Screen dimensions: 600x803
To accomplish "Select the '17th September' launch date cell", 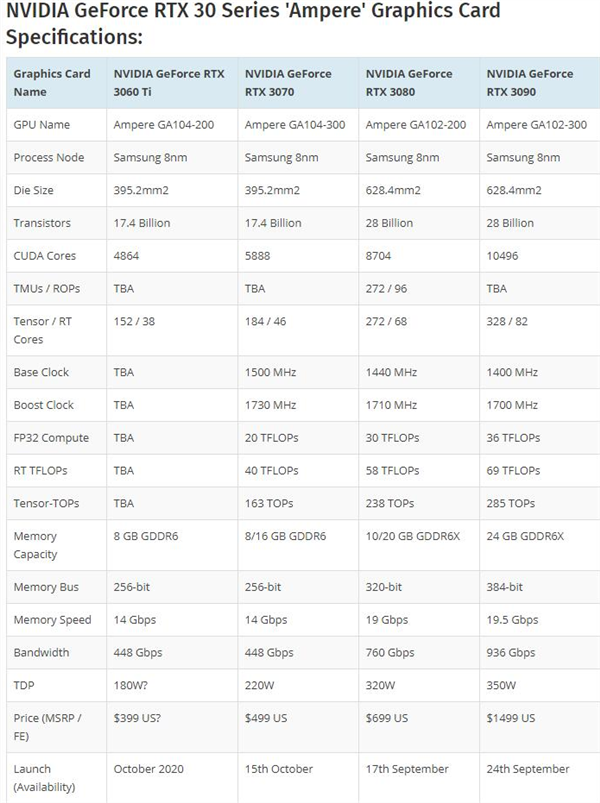I will [x=407, y=769].
